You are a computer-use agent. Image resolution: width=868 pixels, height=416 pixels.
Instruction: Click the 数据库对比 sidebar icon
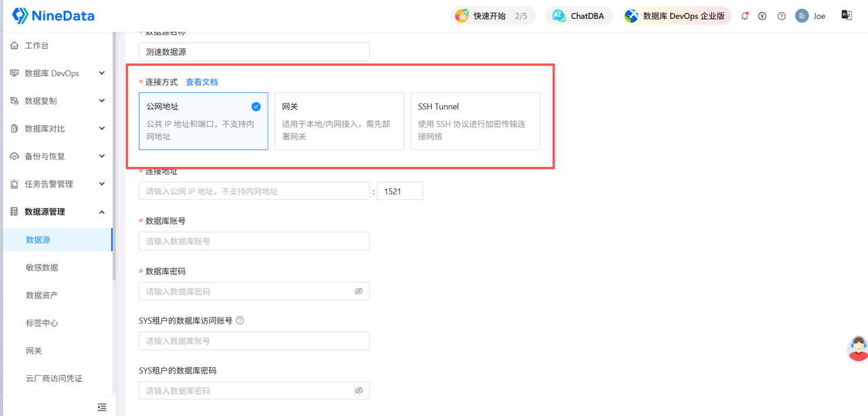pos(14,128)
